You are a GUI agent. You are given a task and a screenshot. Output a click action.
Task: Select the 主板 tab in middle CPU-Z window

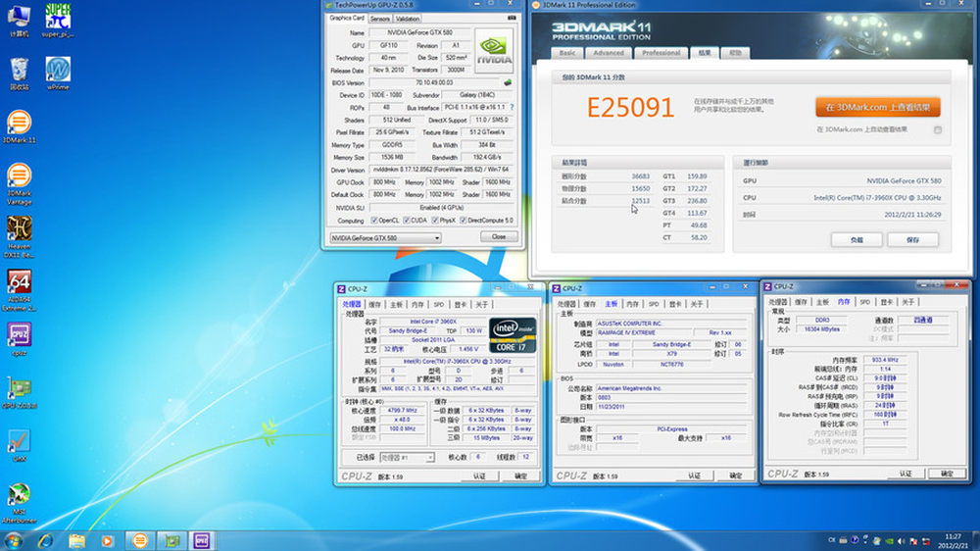coord(611,304)
